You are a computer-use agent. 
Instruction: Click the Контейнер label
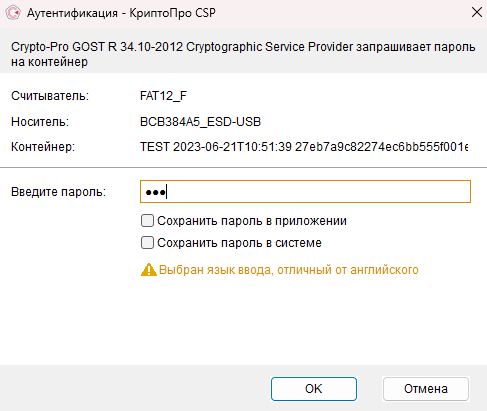click(x=43, y=147)
